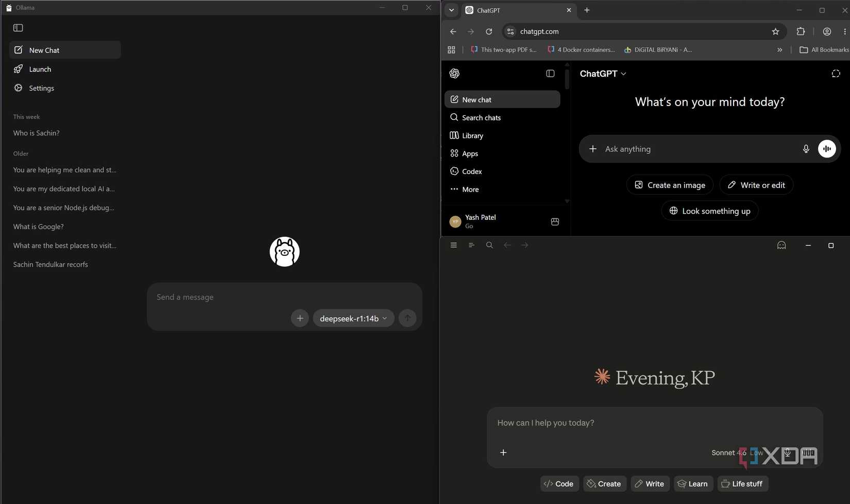Toggle the Claude sidebar icon beside the hamburger menu
The image size is (850, 504).
(x=471, y=245)
